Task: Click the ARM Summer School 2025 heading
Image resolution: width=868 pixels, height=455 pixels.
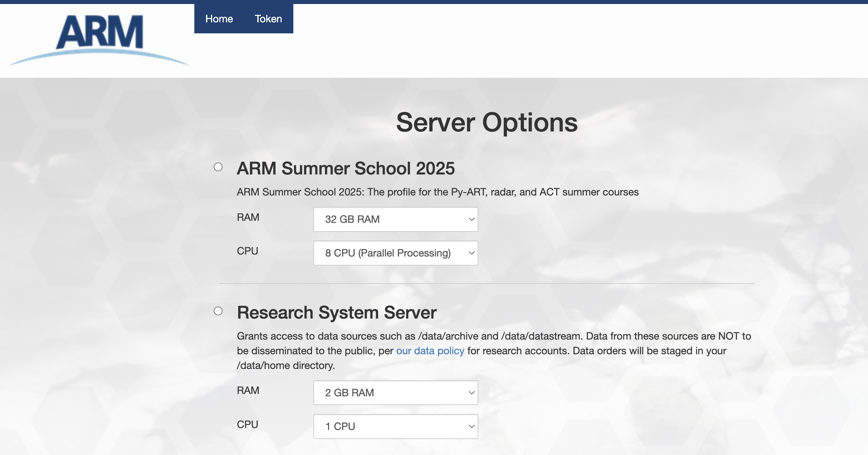Action: (345, 168)
